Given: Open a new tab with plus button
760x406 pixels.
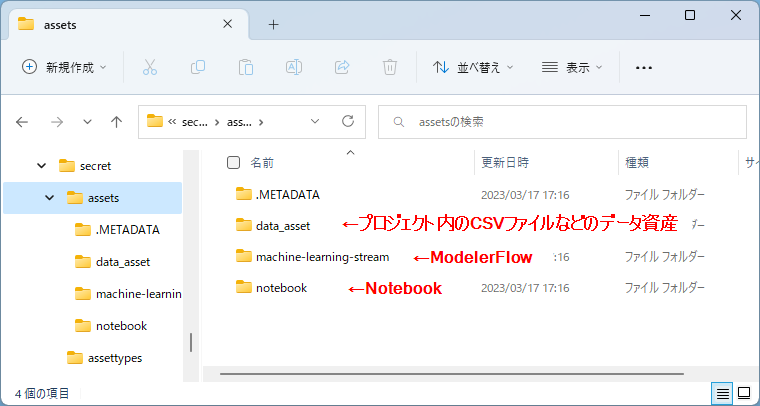Looking at the screenshot, I should [x=274, y=25].
